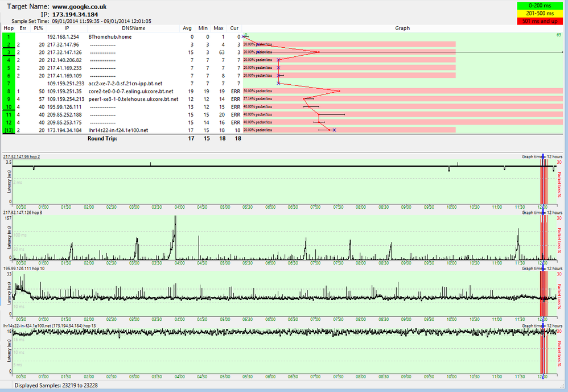Click IP address 212.140.206.82
This screenshot has height=392, width=568.
(x=64, y=60)
